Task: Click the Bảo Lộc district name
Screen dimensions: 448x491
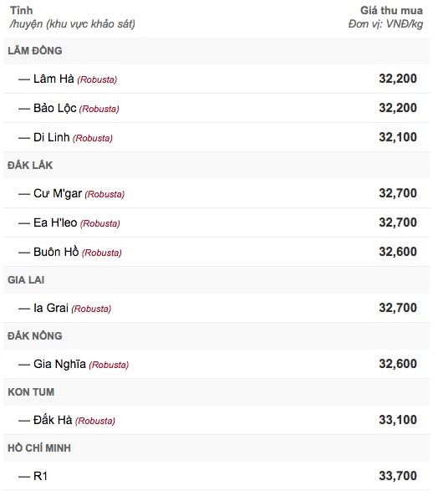Action: [x=55, y=108]
